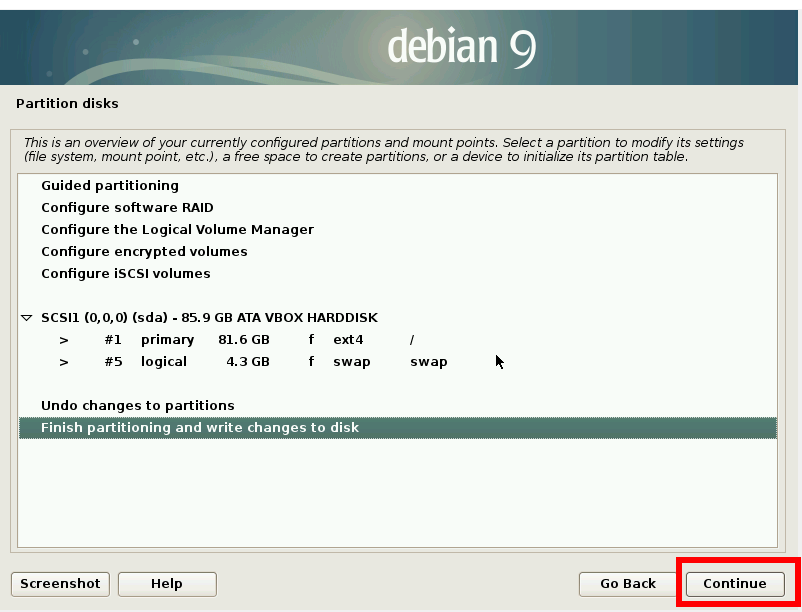Select Configure iSCSI volumes
This screenshot has height=612, width=802.
pos(398,274)
